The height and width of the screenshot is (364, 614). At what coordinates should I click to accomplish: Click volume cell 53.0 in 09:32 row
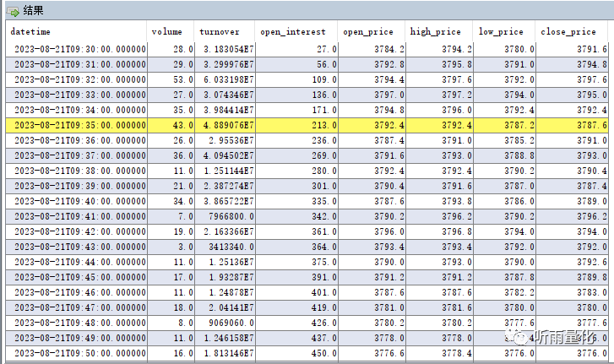(171, 80)
